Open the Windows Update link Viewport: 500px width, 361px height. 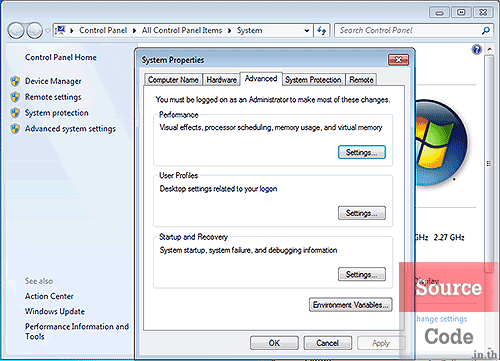pyautogui.click(x=55, y=311)
